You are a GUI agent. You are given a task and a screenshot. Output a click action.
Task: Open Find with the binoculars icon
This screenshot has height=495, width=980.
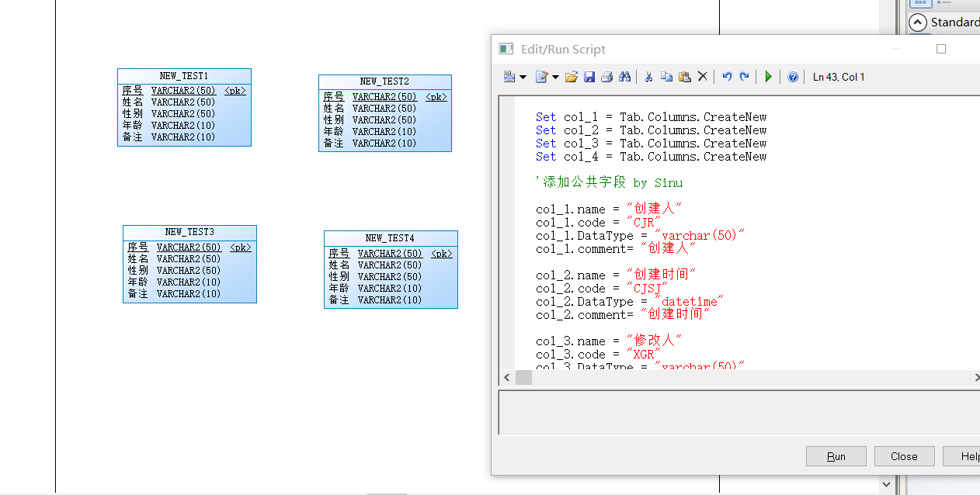(x=626, y=76)
